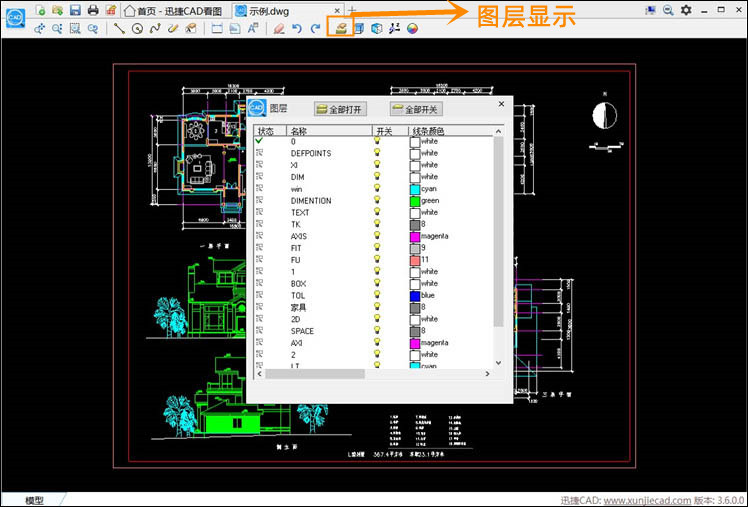
Task: Click the cyan swatch of layer win
Action: (x=415, y=189)
